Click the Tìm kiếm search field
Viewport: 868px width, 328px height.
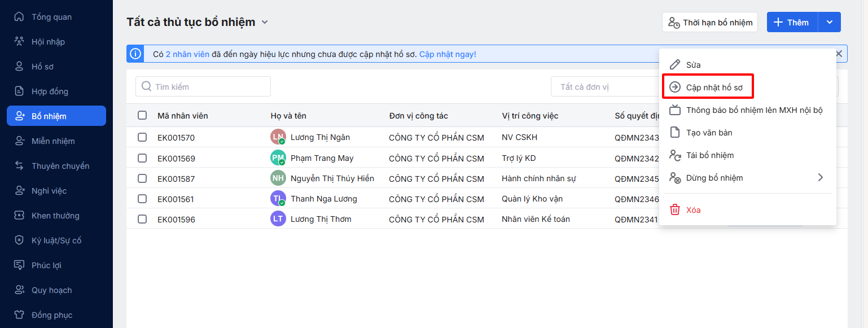(203, 86)
